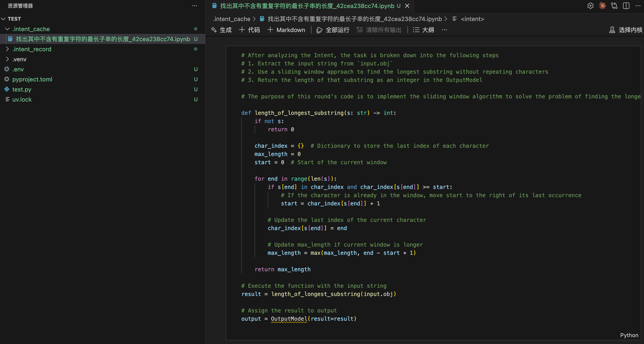Split the editor using the split layout icon
The height and width of the screenshot is (344, 644).
pos(626,6)
